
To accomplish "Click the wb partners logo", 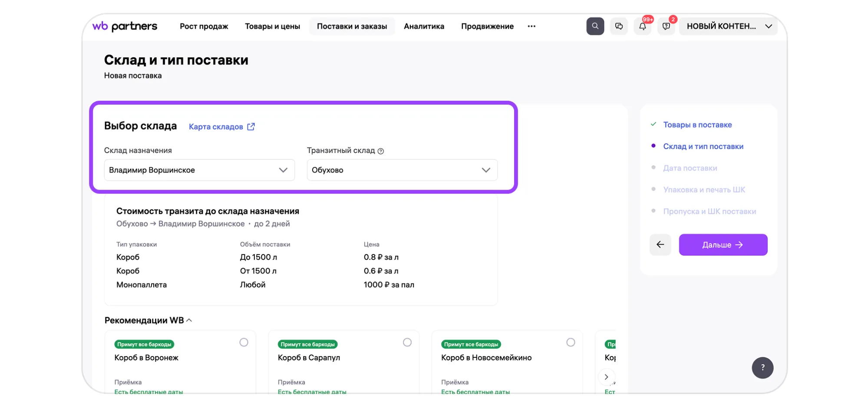I will coord(125,26).
